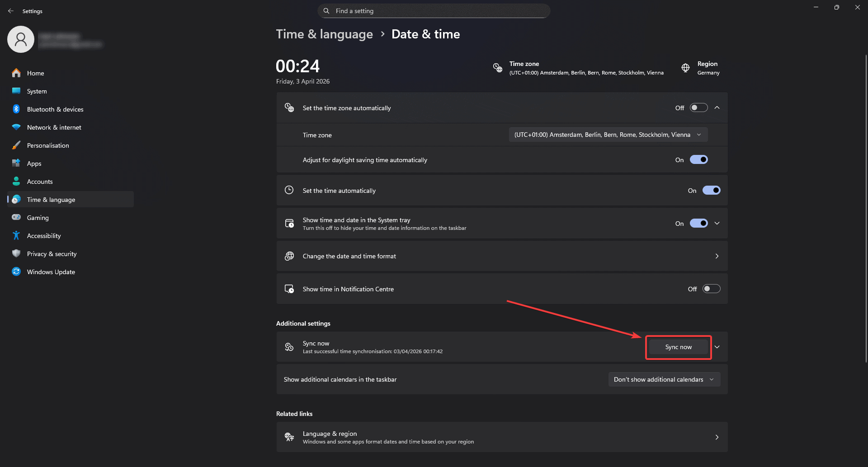
Task: Click the Windows Update refresh icon
Action: (x=16, y=271)
